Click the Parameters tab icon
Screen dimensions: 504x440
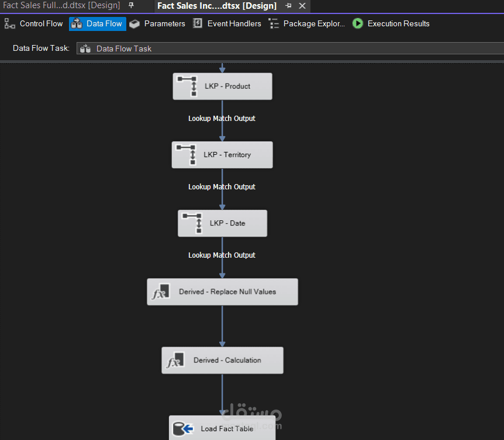coord(134,24)
